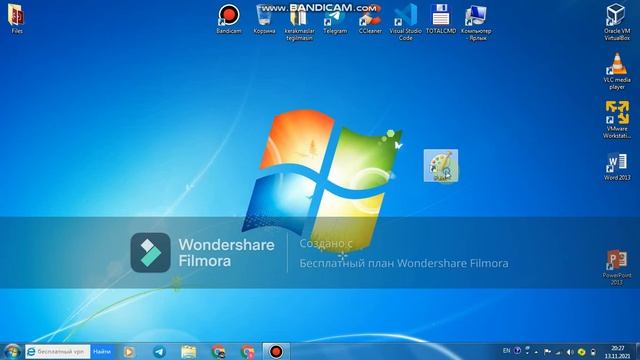This screenshot has height=360, width=640.
Task: Select the Oracle VM VirtualBox shortcut
Action: coord(617,22)
